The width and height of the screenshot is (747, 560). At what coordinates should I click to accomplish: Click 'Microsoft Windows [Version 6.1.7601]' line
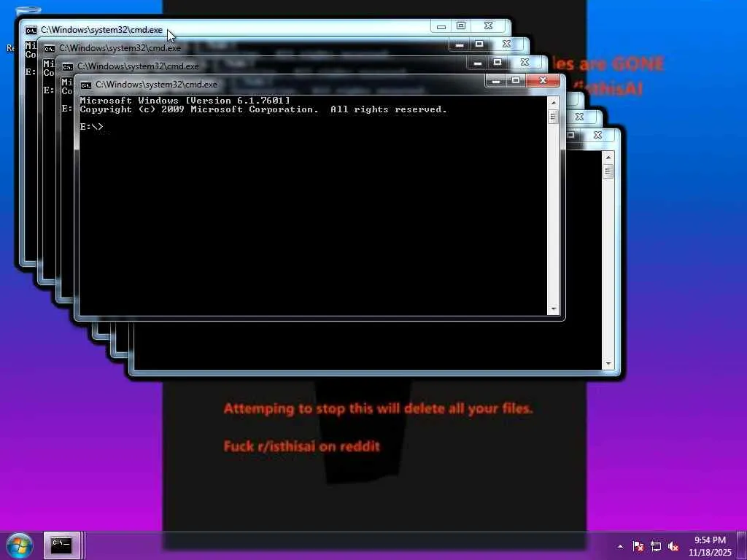(x=185, y=101)
